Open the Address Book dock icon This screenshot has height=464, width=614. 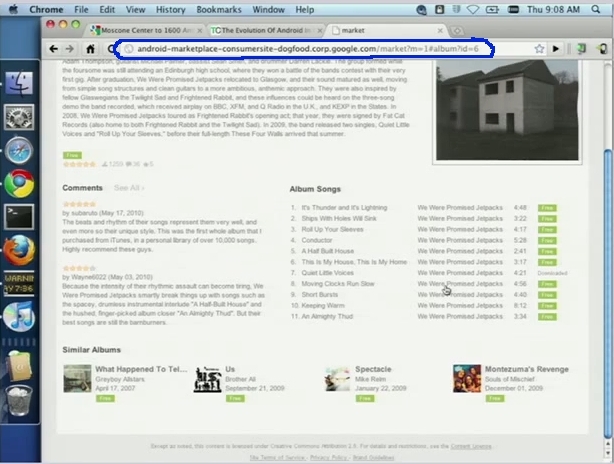[x=19, y=366]
